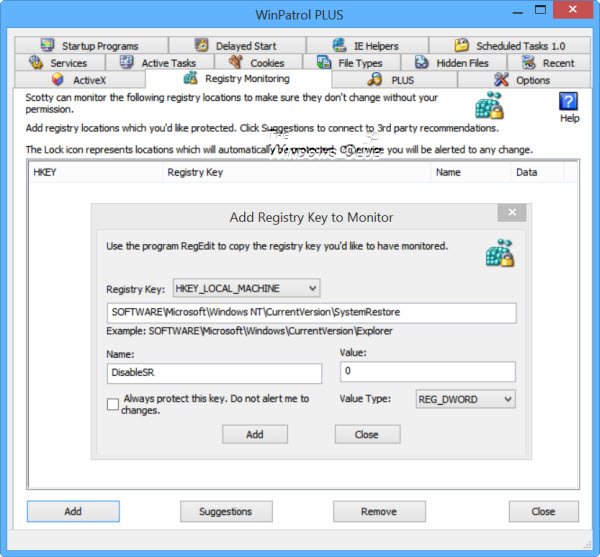Switch to the Active Tasks tab

pyautogui.click(x=160, y=63)
